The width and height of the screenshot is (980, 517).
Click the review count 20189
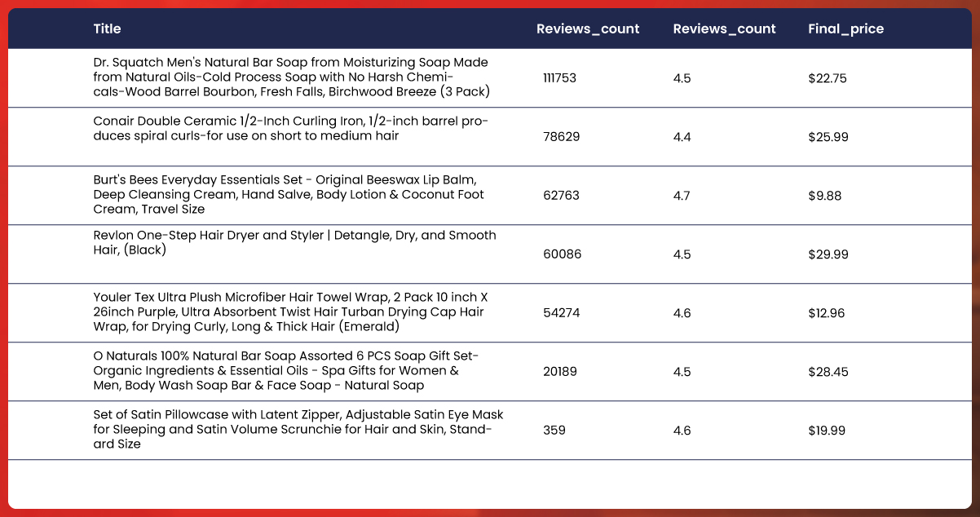pos(559,372)
